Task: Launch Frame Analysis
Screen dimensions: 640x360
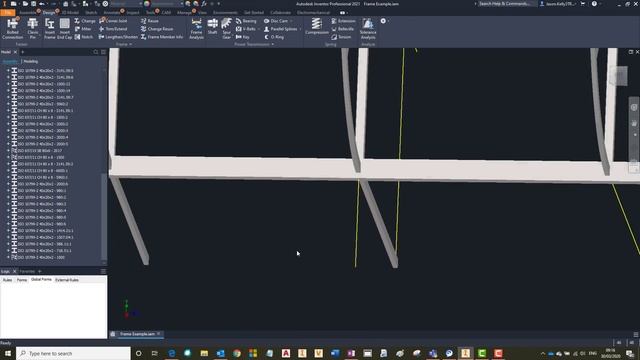Action: tap(196, 29)
